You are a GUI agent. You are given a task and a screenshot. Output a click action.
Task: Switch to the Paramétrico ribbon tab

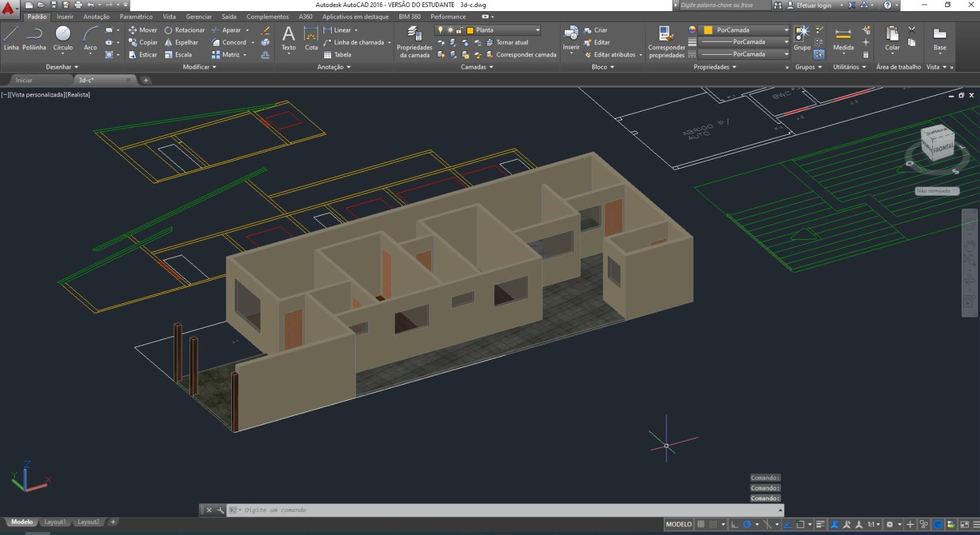point(136,16)
